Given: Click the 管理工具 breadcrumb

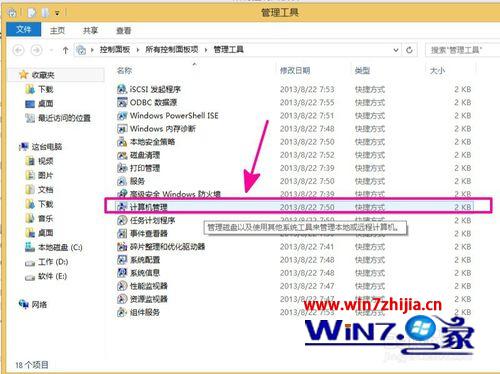Looking at the screenshot, I should (x=228, y=50).
